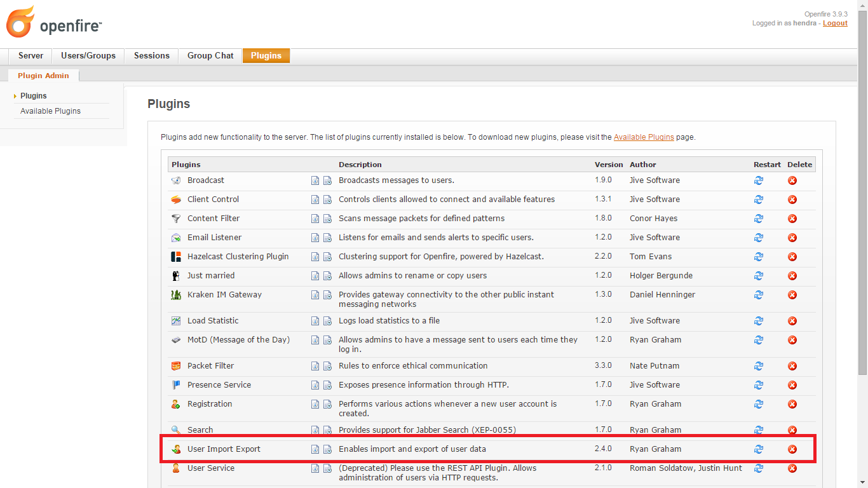This screenshot has height=488, width=868.
Task: Open the Hazelcast Clustering readme icon
Action: pyautogui.click(x=315, y=257)
